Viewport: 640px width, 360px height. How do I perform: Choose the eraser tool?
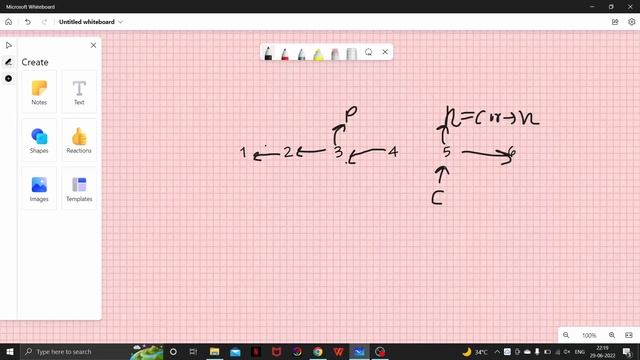click(x=335, y=53)
